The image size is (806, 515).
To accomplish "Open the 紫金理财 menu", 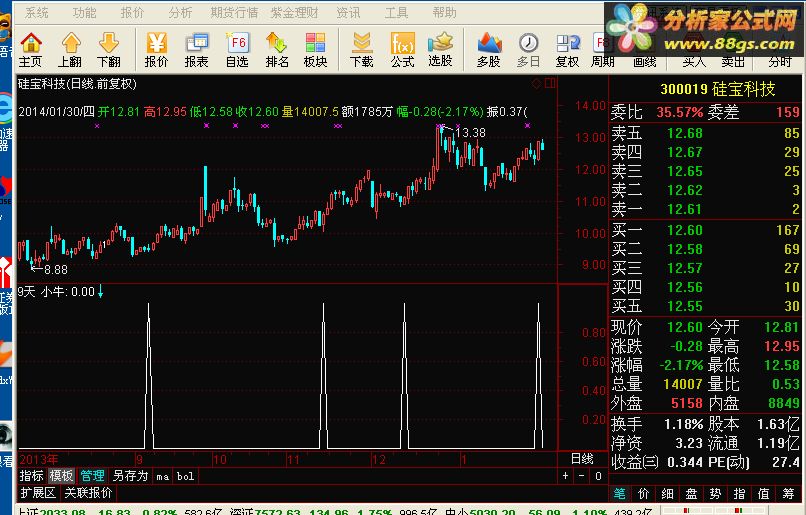I will [295, 12].
